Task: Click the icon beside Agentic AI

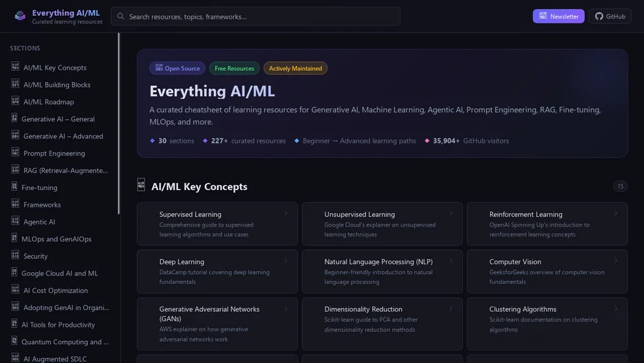Action: coord(15,220)
